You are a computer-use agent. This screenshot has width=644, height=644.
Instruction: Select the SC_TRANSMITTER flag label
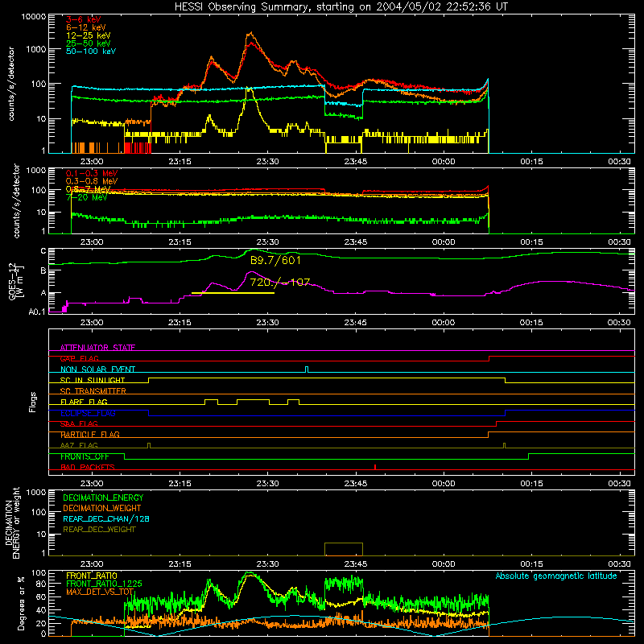[x=93, y=391]
